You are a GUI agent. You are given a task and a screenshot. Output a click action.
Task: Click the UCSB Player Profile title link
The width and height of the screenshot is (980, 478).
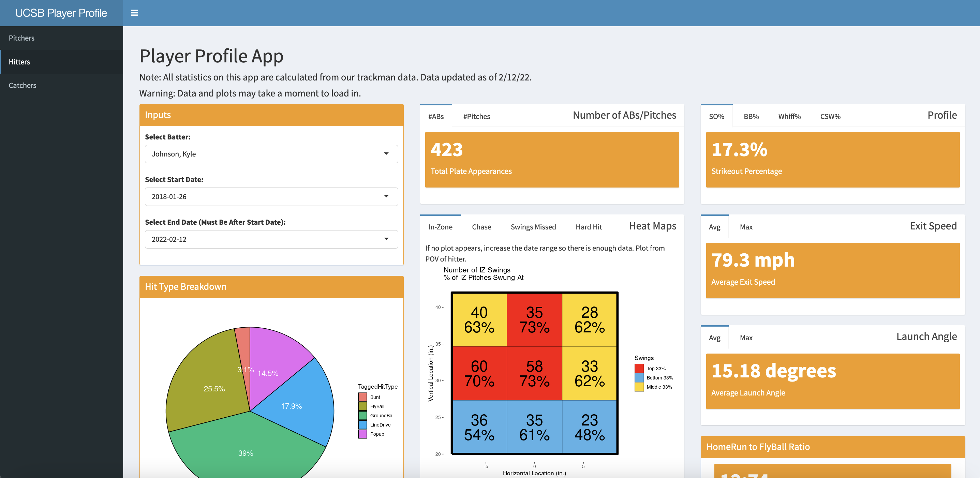[x=61, y=13]
